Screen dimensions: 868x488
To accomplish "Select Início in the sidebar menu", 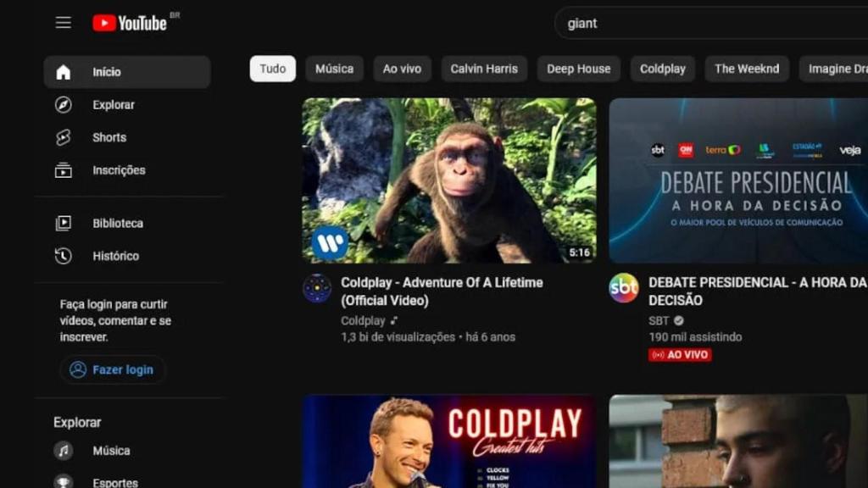I will [x=106, y=72].
